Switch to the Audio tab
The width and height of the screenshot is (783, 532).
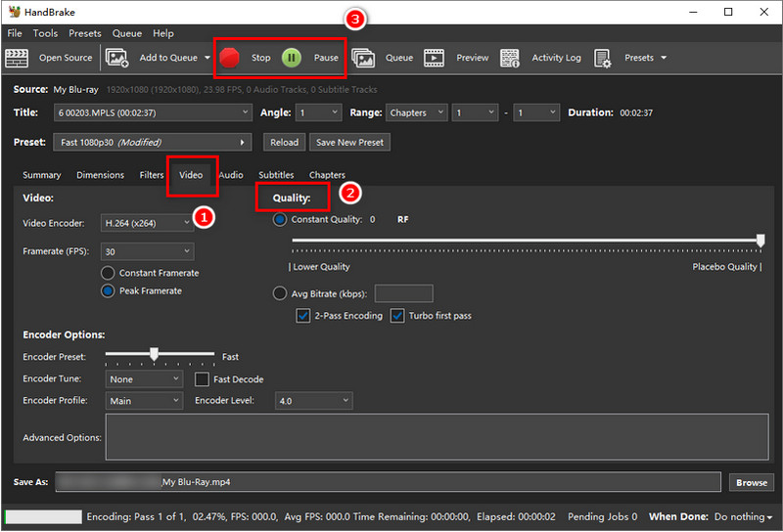pyautogui.click(x=231, y=175)
